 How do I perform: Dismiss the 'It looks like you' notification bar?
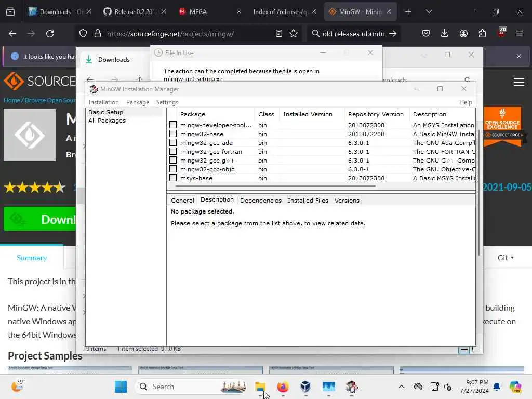click(519, 56)
